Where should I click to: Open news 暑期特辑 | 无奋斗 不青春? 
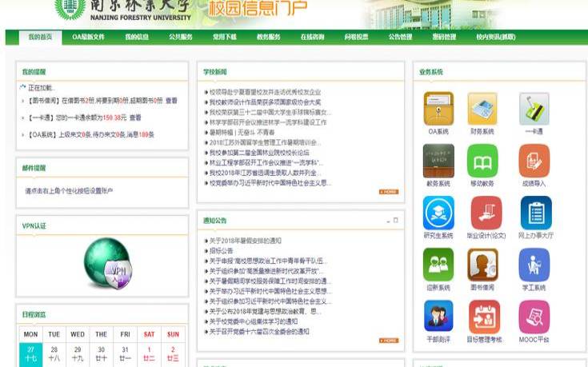242,133
